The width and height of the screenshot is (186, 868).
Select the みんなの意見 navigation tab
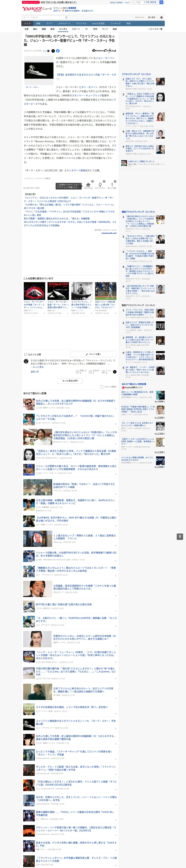tap(99, 24)
